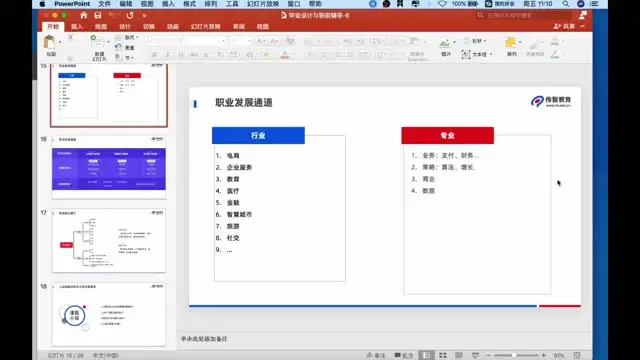Image resolution: width=640 pixels, height=360 pixels.
Task: Click the Home icon in title bar
Action: point(84,16)
